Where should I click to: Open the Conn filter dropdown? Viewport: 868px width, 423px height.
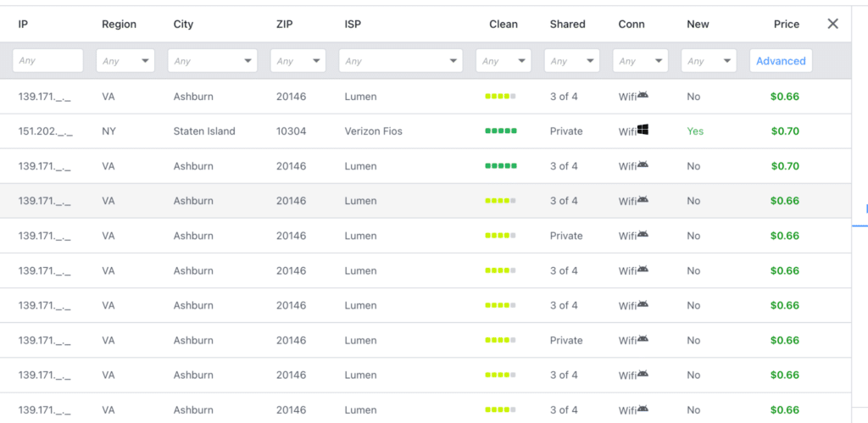(x=641, y=61)
